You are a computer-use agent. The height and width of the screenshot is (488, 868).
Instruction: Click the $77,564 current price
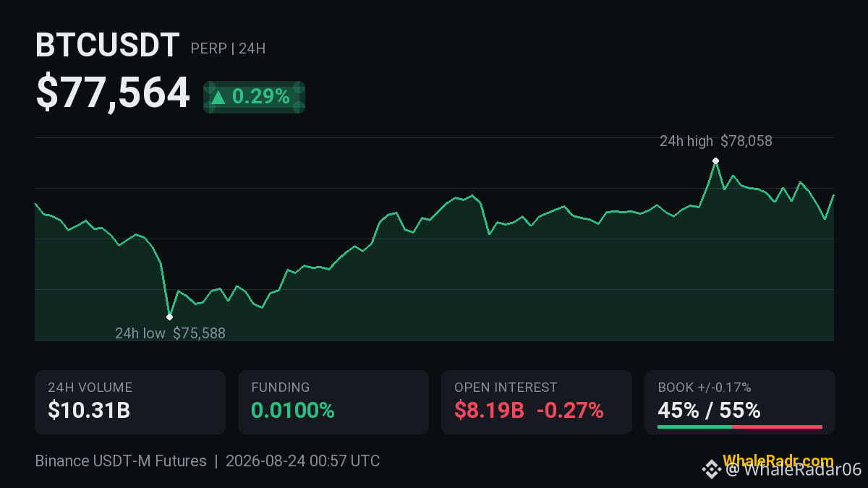coord(113,93)
